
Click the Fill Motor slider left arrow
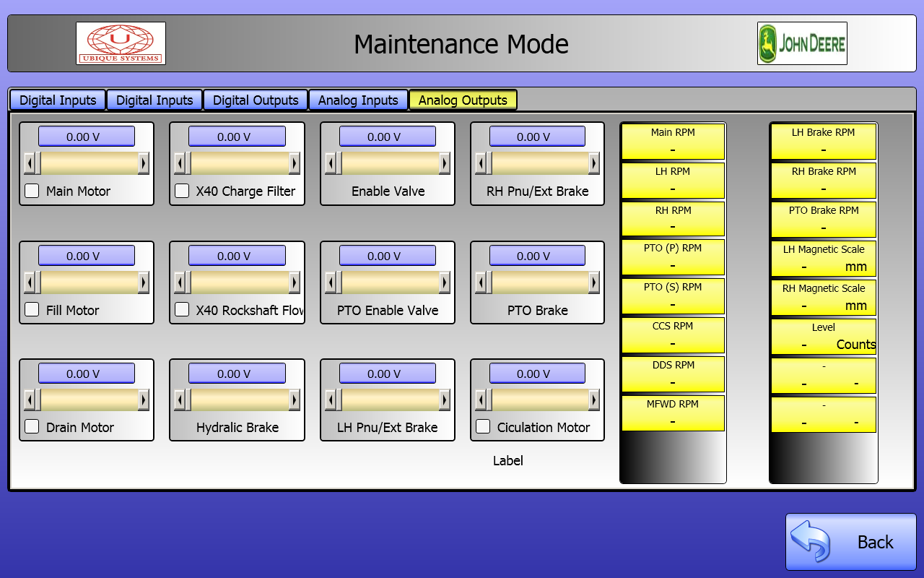tap(30, 282)
